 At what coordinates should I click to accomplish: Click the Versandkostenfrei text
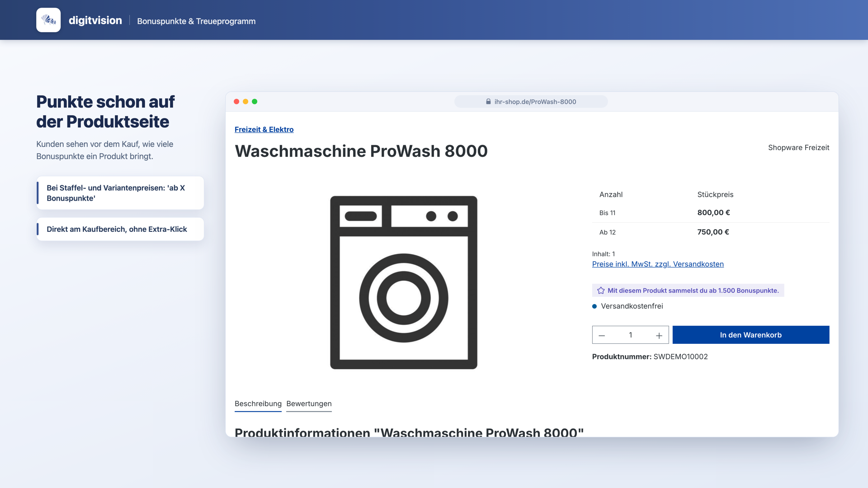tap(632, 306)
